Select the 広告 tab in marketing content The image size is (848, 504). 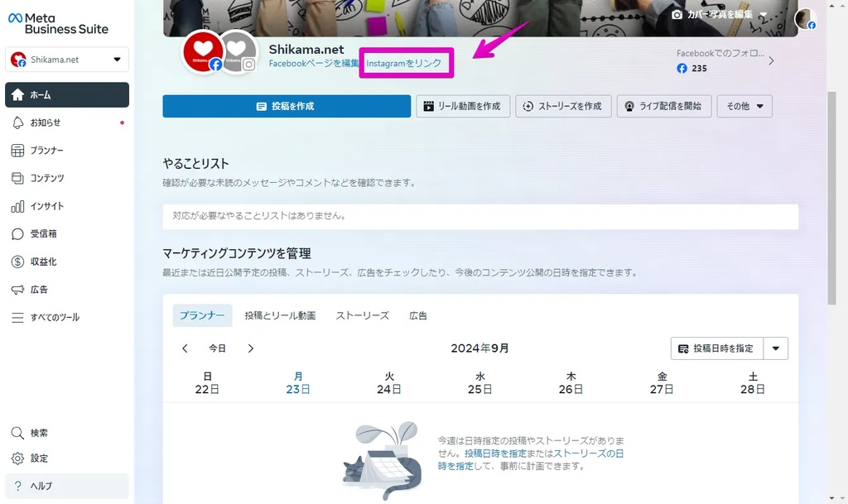coord(418,315)
